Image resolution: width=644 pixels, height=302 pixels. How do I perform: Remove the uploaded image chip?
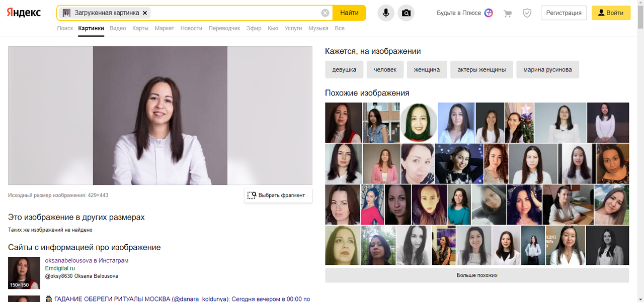click(x=145, y=13)
